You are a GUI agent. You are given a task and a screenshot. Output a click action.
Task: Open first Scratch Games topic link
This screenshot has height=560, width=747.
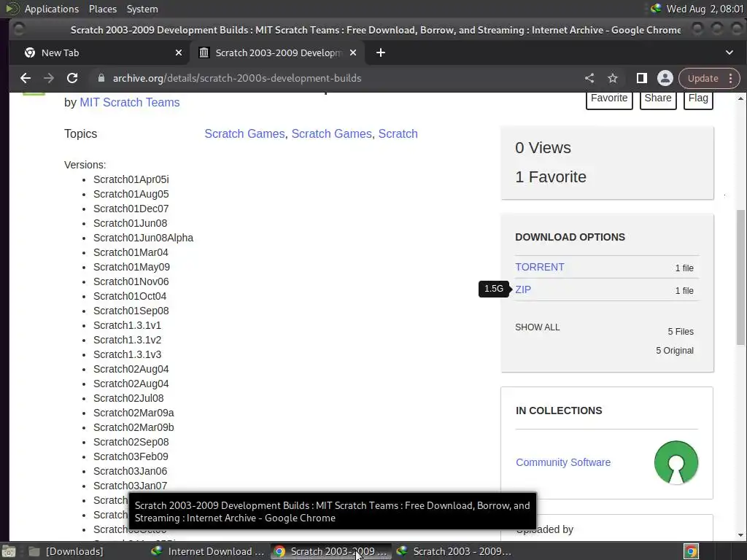click(244, 134)
